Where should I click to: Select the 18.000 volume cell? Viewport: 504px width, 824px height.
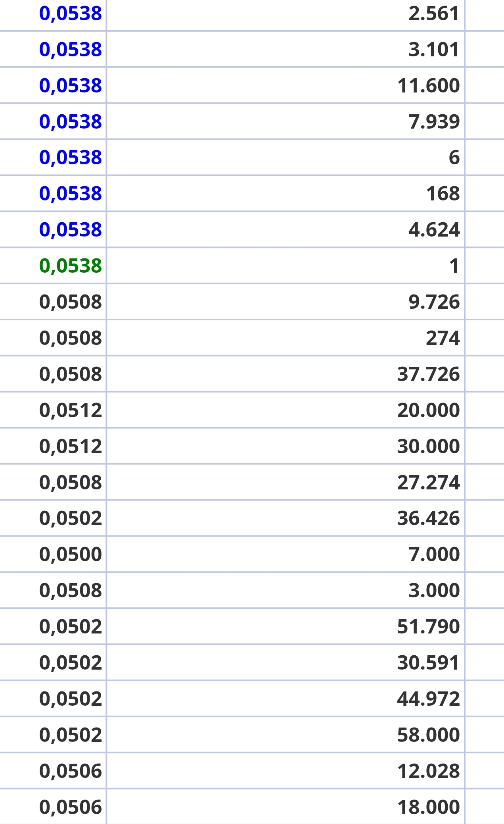click(x=428, y=807)
